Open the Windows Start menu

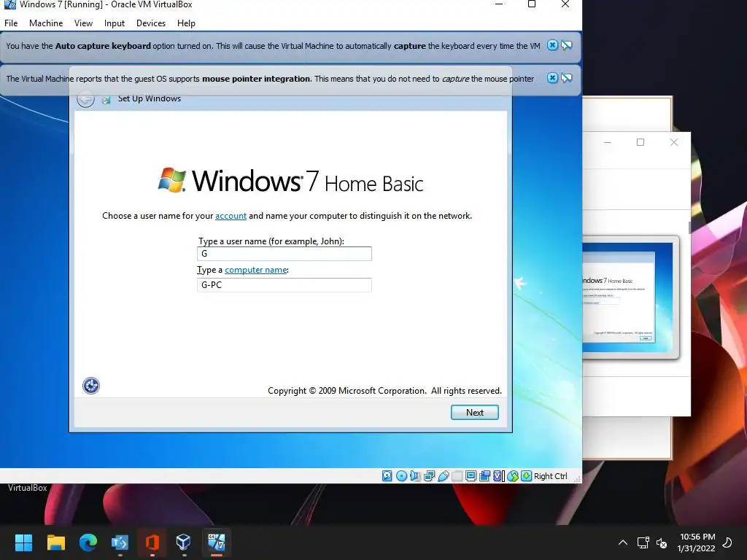click(23, 542)
